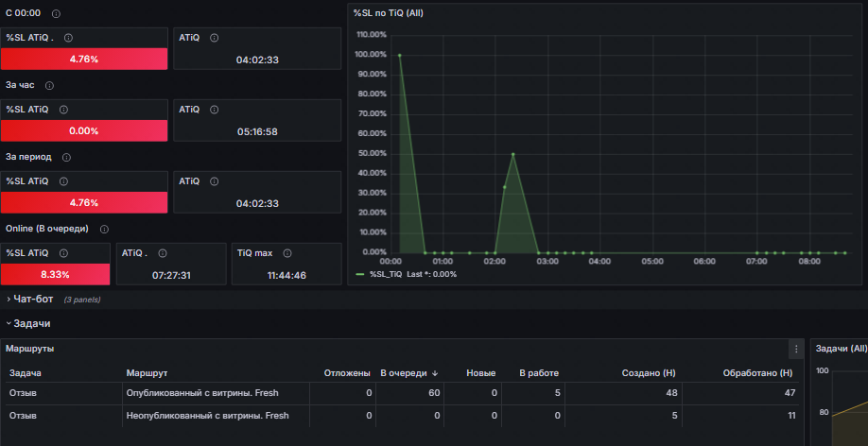This screenshot has width=868, height=446.
Task: Click the 50% peak point on chart
Action: (513, 154)
